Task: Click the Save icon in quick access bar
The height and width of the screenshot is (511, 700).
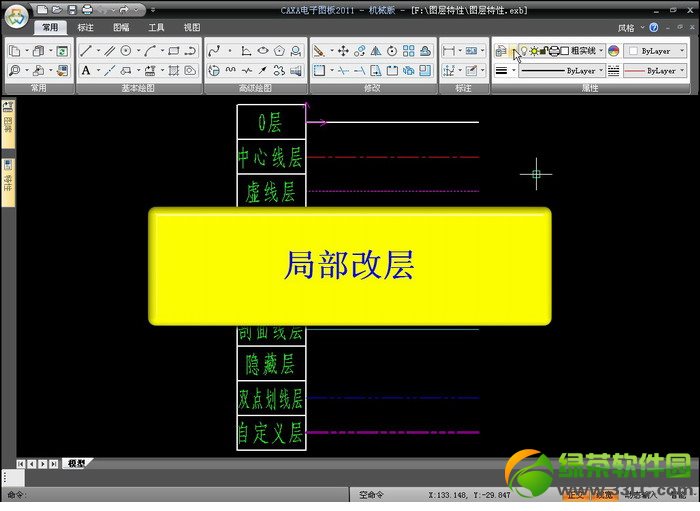Action: [72, 9]
